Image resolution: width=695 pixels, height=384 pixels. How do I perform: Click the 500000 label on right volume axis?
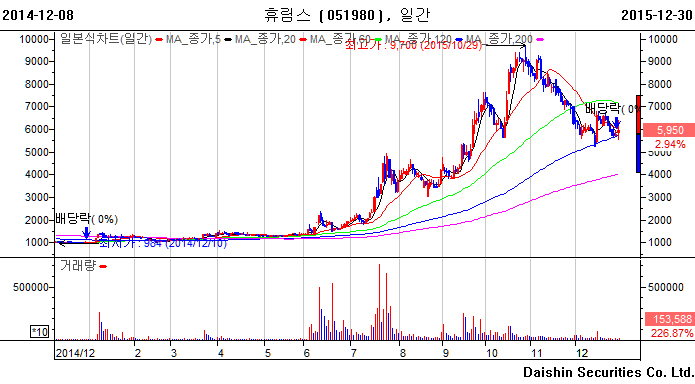666,287
